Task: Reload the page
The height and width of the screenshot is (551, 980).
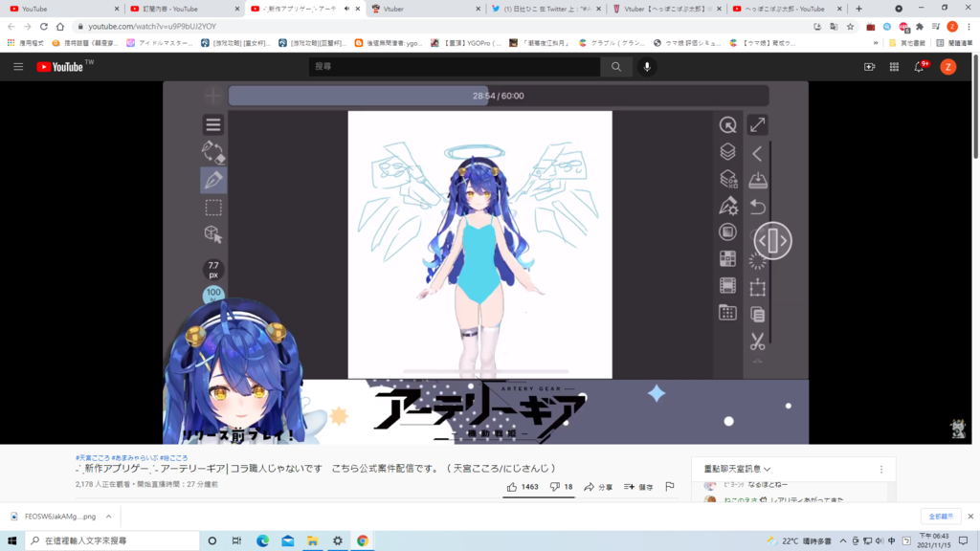Action: (x=44, y=26)
